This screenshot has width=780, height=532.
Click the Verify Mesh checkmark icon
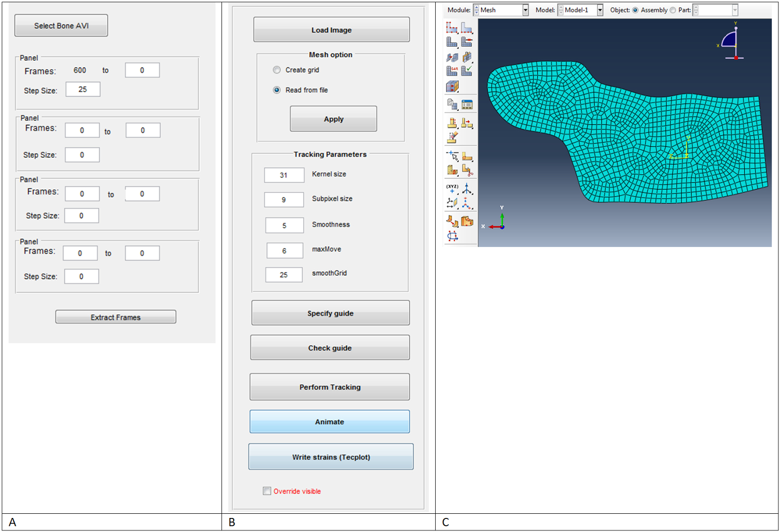pos(467,70)
